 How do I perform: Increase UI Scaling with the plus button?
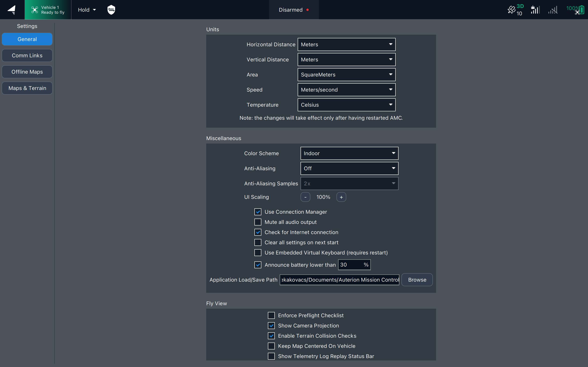(x=341, y=197)
